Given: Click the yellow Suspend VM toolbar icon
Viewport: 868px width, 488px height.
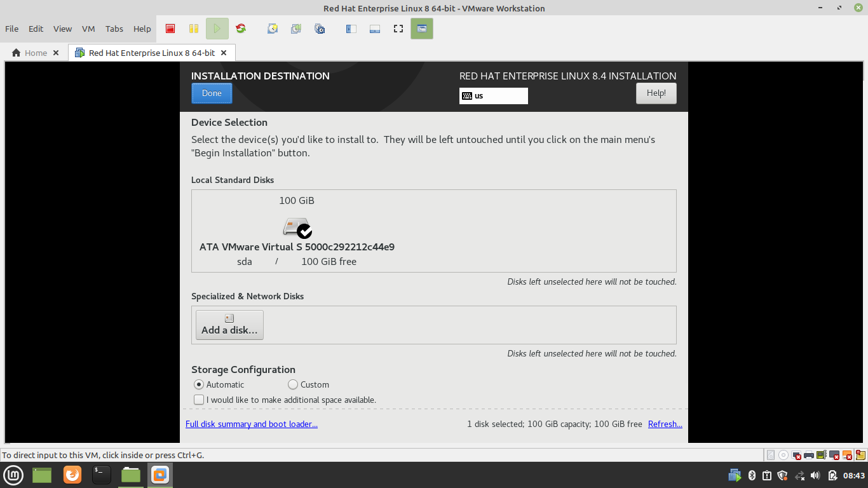Looking at the screenshot, I should pos(194,29).
